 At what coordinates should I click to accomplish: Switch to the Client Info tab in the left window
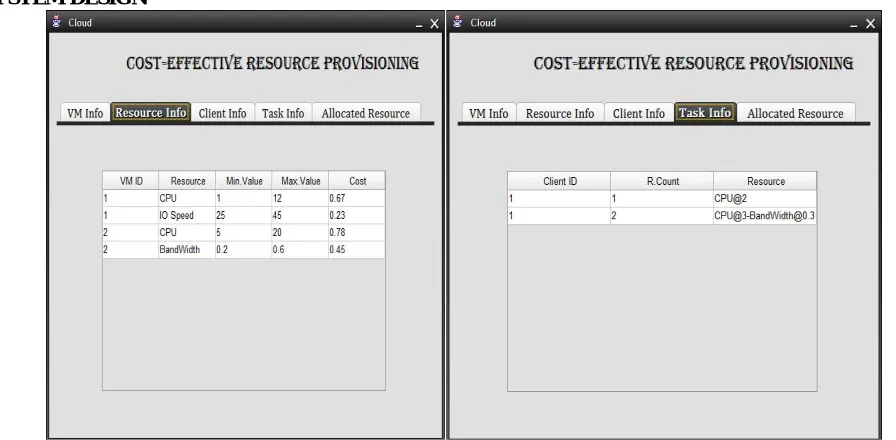pos(223,113)
